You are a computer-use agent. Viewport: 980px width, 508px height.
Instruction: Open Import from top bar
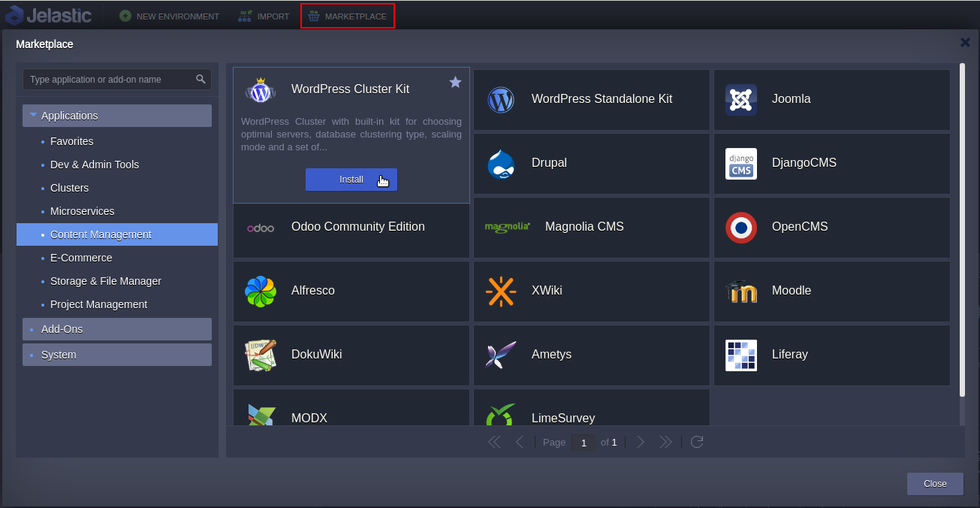(264, 16)
